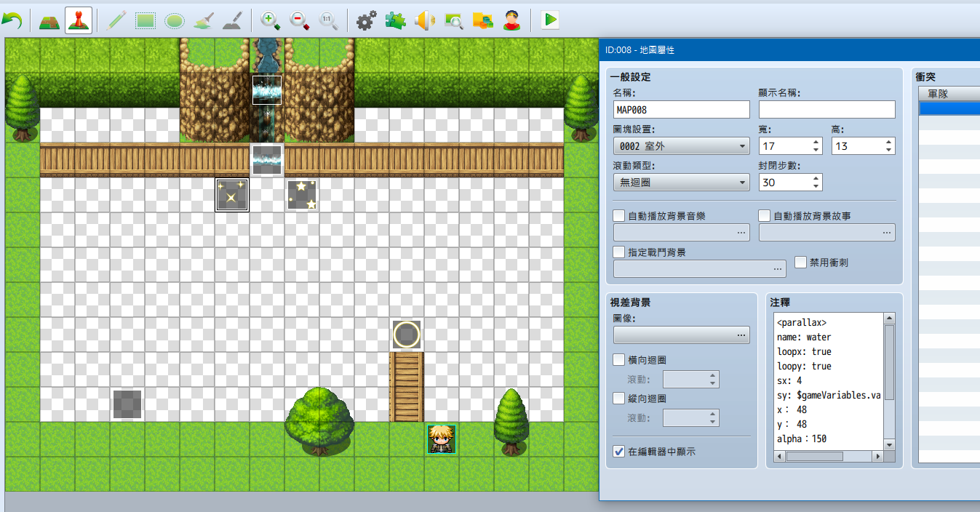Enable 自動播放背景音樂 checkbox
980x512 pixels.
point(619,216)
